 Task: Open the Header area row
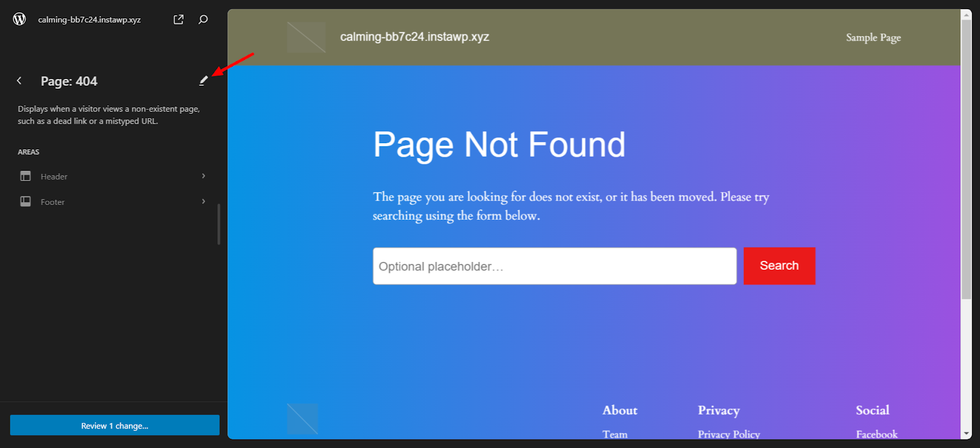coord(113,176)
